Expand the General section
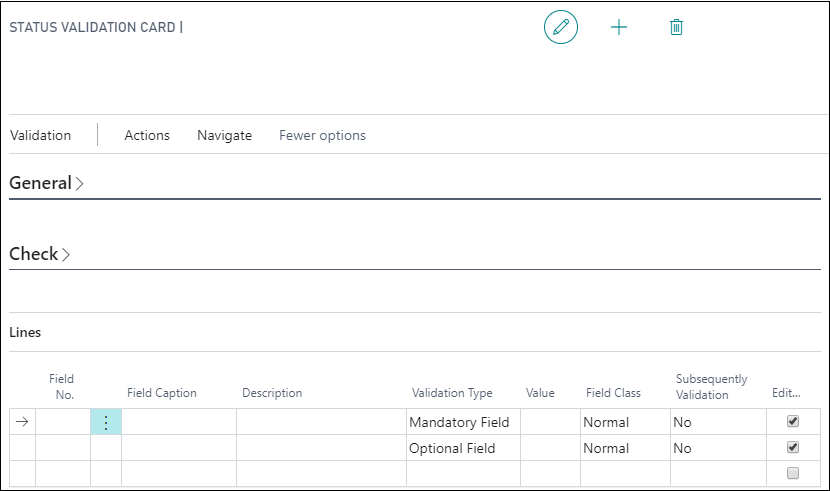830x491 pixels. [x=46, y=183]
